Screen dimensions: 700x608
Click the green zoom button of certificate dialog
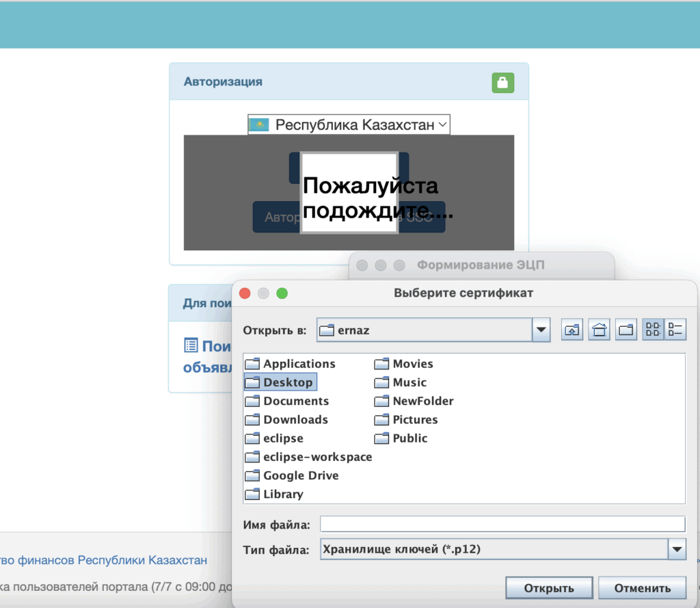click(x=282, y=293)
